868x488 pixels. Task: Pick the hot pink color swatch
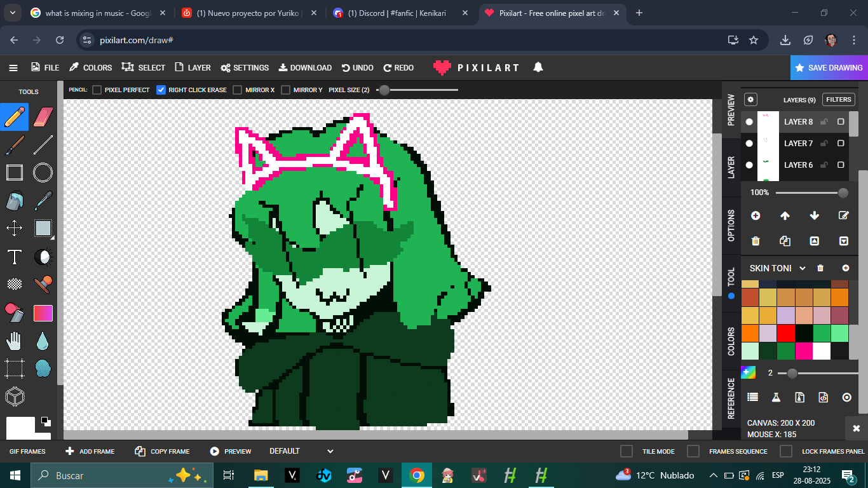(x=804, y=351)
